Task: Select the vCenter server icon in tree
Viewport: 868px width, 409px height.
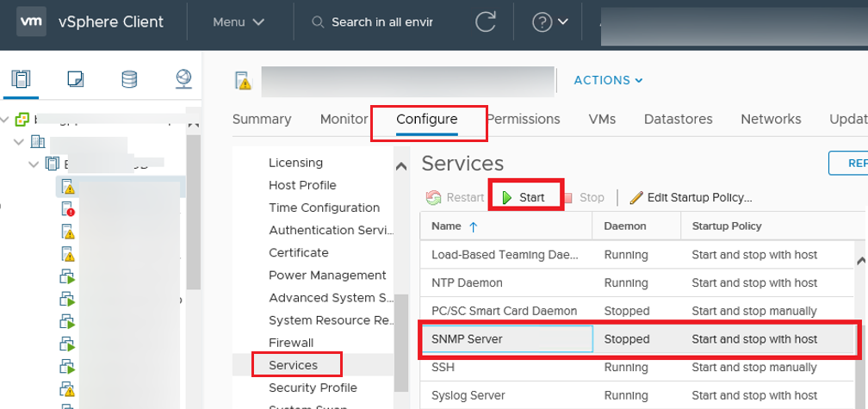Action: (x=22, y=119)
